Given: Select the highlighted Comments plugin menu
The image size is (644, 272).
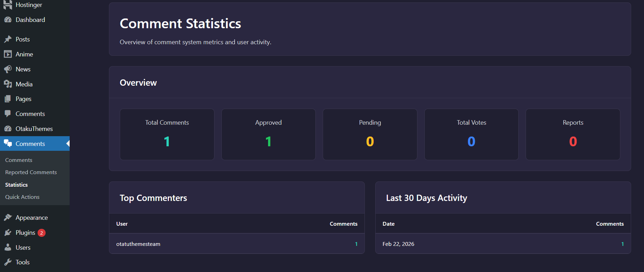Looking at the screenshot, I should (x=35, y=143).
